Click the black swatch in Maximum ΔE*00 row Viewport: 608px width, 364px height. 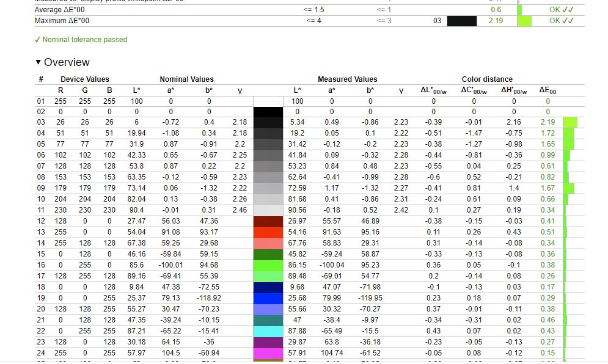pyautogui.click(x=461, y=21)
